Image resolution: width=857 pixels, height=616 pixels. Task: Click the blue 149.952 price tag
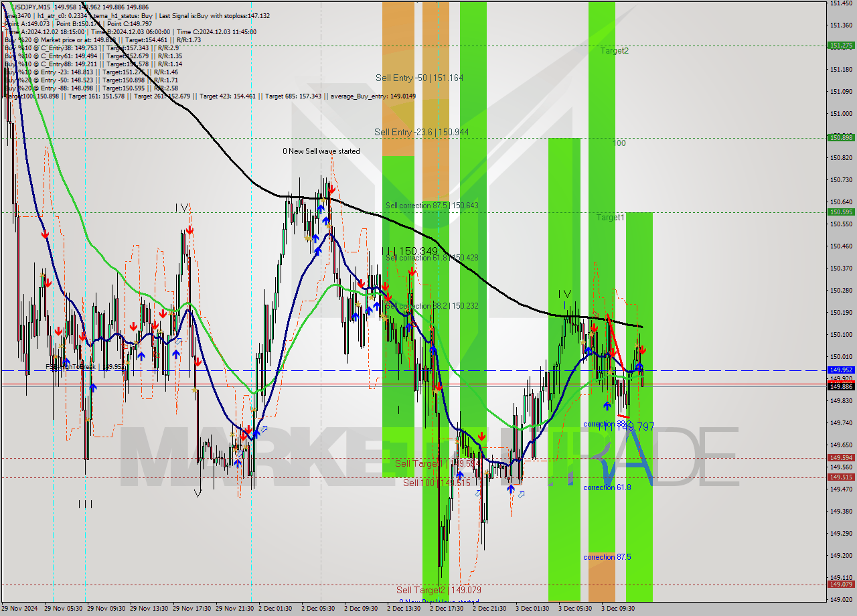click(x=841, y=370)
